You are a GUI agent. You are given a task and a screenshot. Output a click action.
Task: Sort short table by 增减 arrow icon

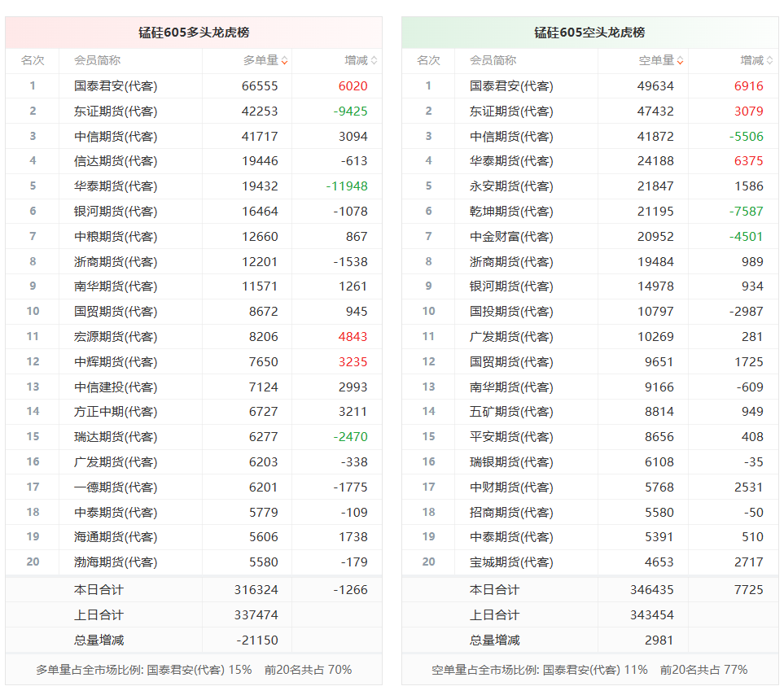tap(769, 61)
